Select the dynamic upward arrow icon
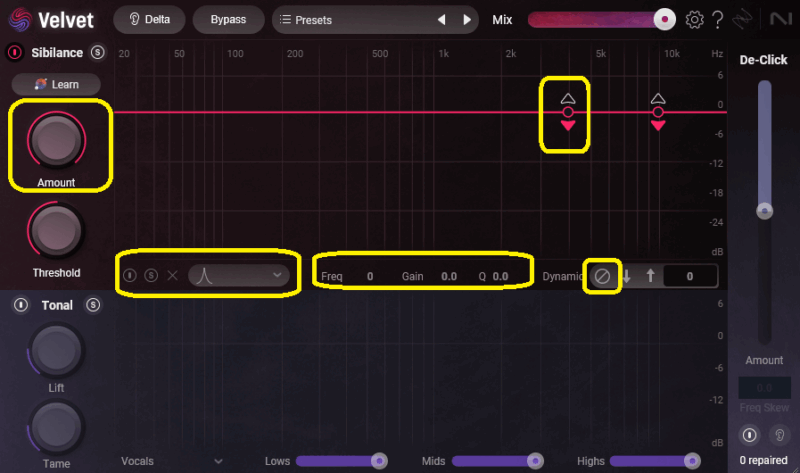The image size is (800, 473). point(650,276)
